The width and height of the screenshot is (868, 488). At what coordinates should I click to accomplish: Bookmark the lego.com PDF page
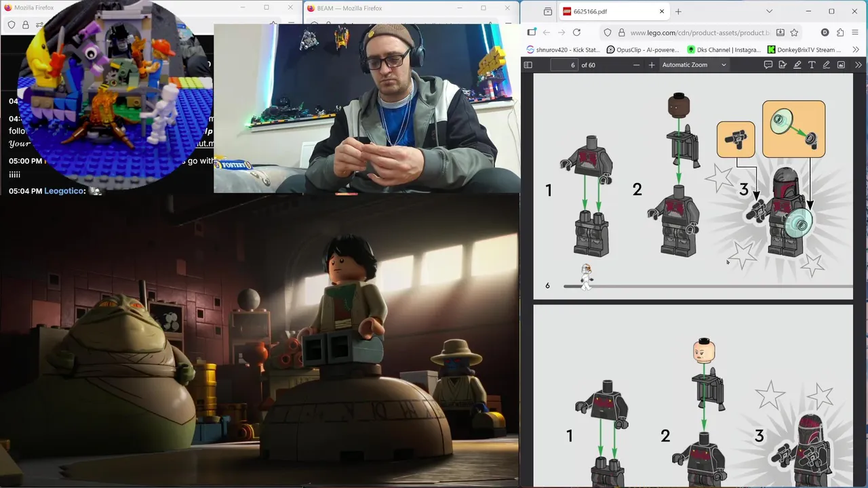click(794, 33)
